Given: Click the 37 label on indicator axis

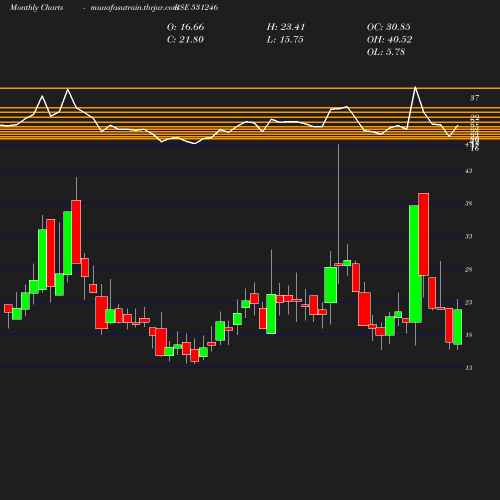Looking at the screenshot, I should click(475, 98).
